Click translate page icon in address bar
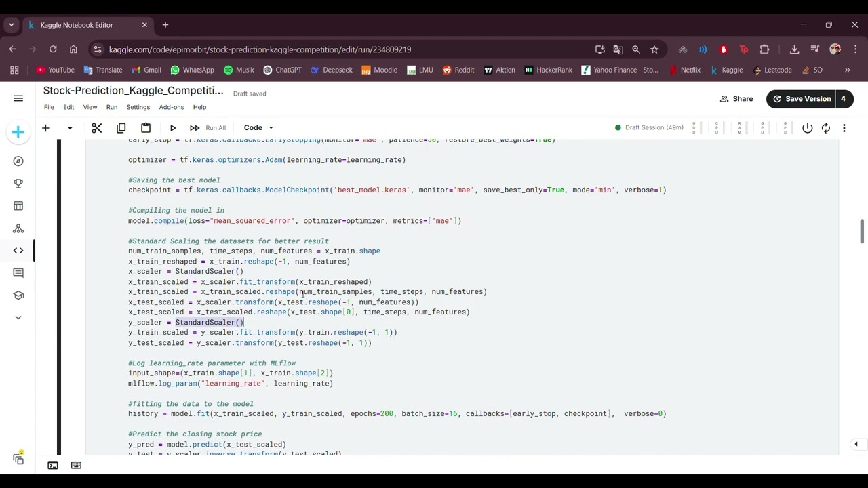Screen dimensions: 868x488 618,49
